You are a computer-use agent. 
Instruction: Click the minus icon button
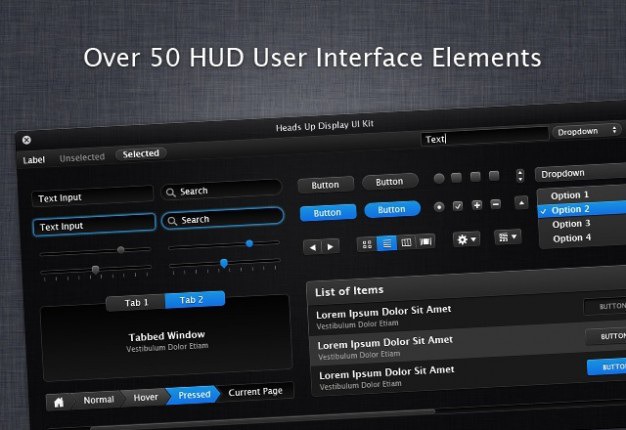495,204
